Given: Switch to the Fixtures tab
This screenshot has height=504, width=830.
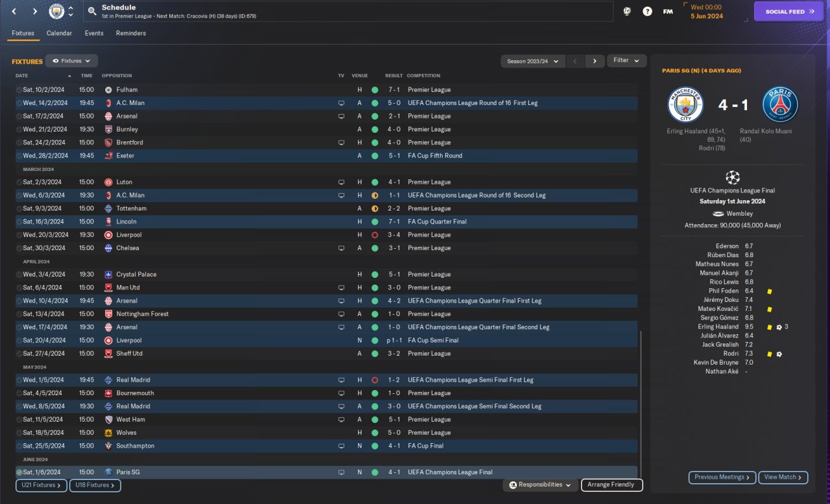Looking at the screenshot, I should (x=23, y=34).
